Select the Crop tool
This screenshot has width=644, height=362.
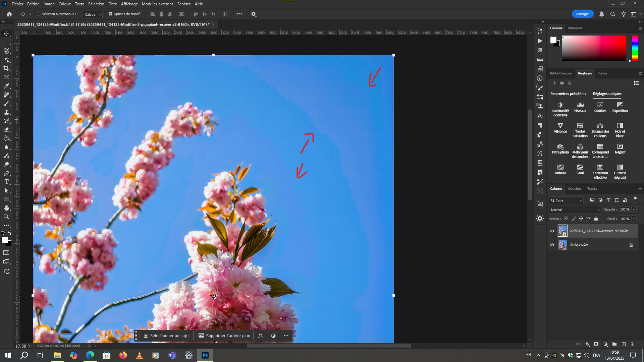pos(6,68)
